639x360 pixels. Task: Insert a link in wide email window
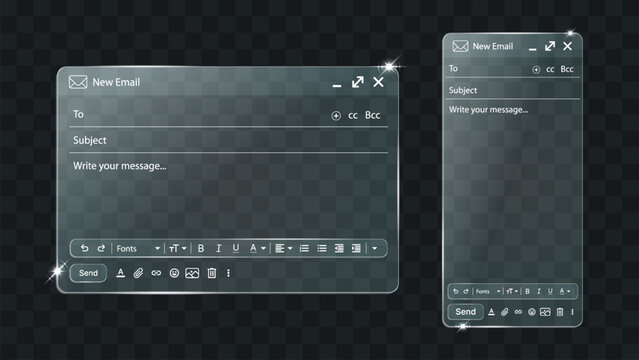click(156, 273)
